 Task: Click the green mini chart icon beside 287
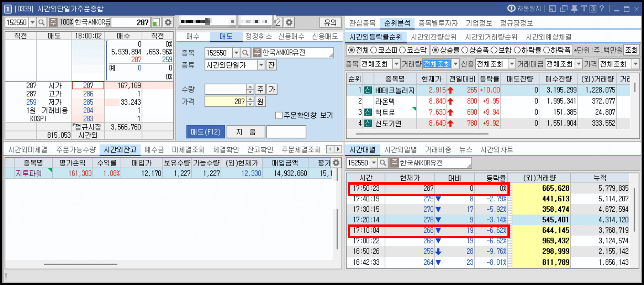(x=156, y=23)
